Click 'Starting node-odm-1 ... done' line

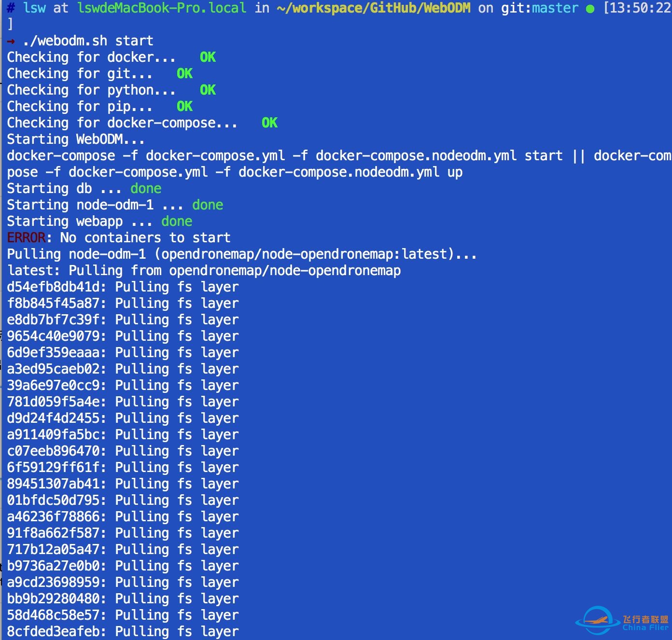coord(115,205)
